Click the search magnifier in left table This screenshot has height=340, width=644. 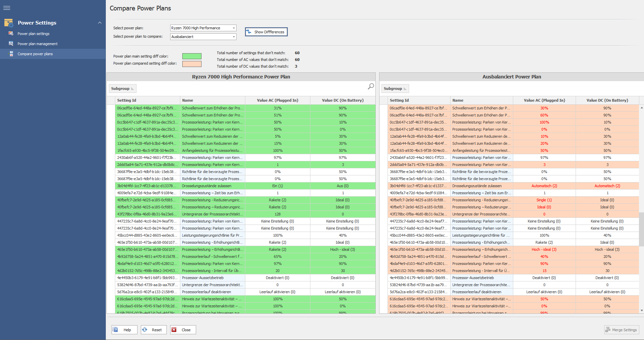coord(371,87)
